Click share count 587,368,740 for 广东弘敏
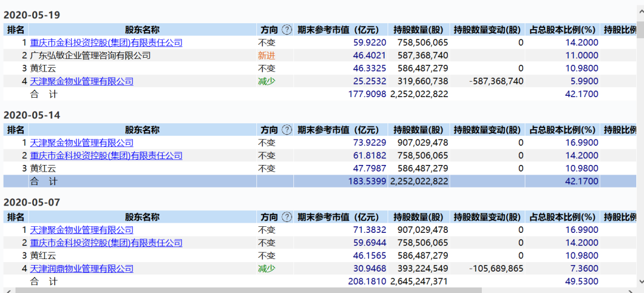Viewport: 644px width, 293px height. pyautogui.click(x=423, y=55)
